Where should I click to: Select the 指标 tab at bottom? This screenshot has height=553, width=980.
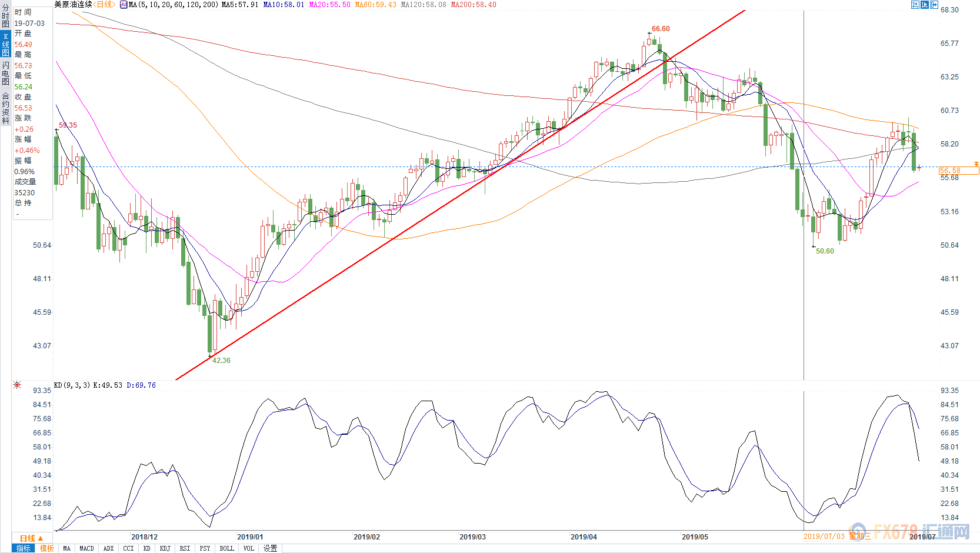(x=24, y=548)
